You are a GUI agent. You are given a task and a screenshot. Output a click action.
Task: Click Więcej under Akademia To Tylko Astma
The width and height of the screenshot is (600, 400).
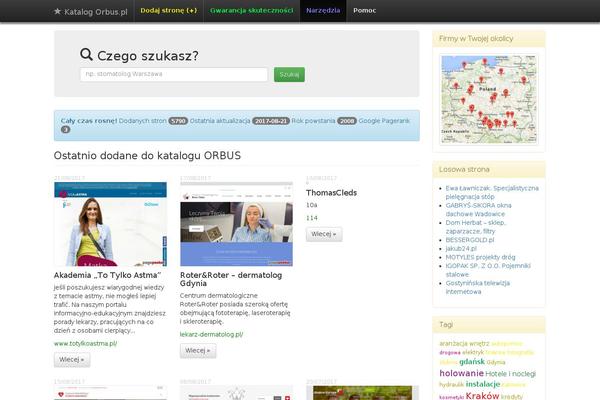tap(72, 360)
